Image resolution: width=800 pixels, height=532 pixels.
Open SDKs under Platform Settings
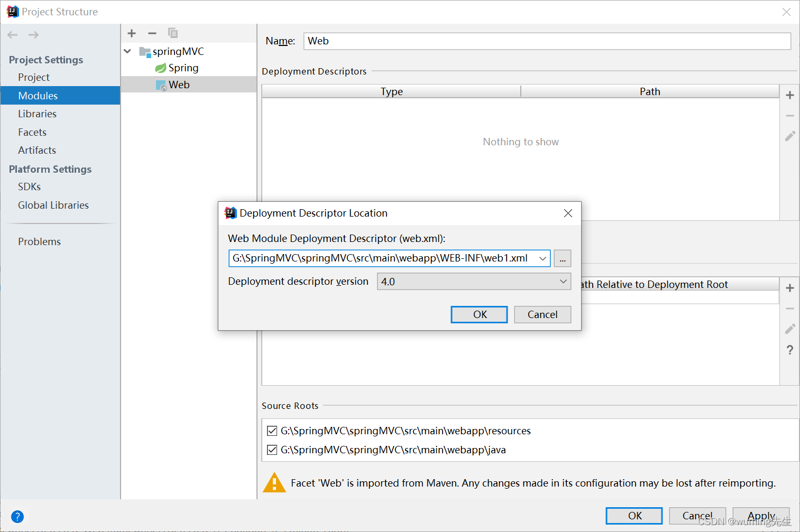pyautogui.click(x=29, y=186)
